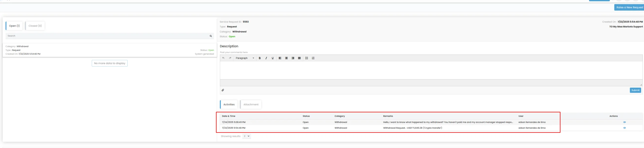This screenshot has height=148, width=644.
Task: Insert a bulleted list
Action: point(307,58)
